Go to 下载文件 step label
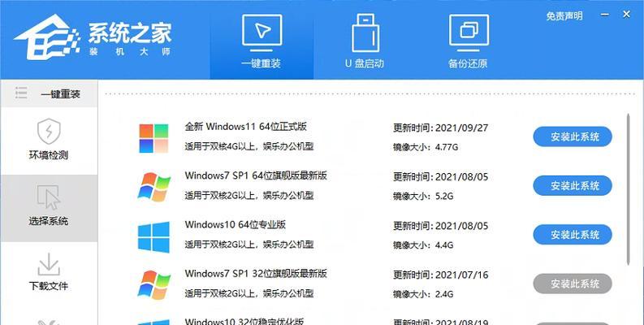 (x=49, y=286)
